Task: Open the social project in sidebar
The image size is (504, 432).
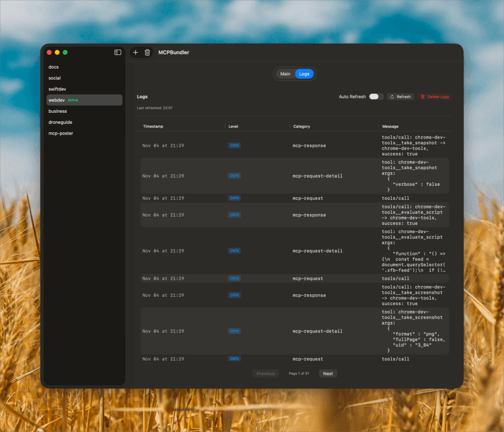Action: point(55,78)
